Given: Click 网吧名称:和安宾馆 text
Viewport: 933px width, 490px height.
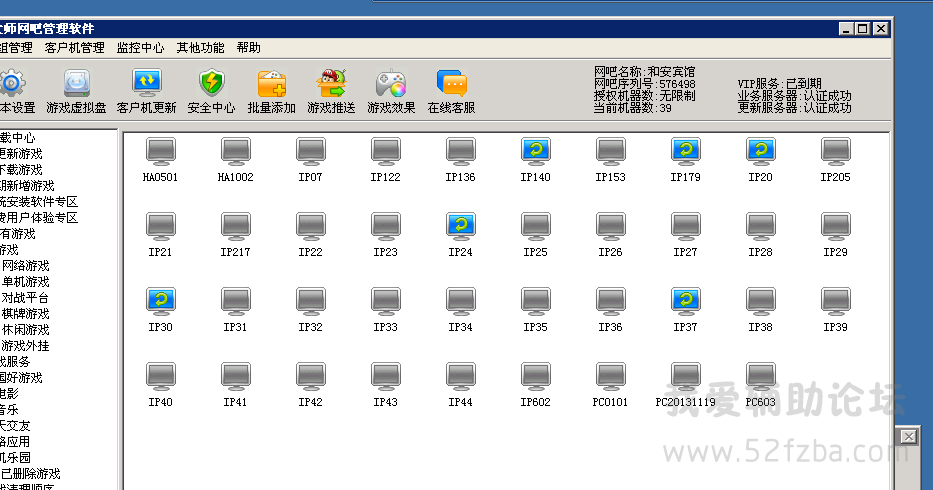Looking at the screenshot, I should (x=644, y=71).
